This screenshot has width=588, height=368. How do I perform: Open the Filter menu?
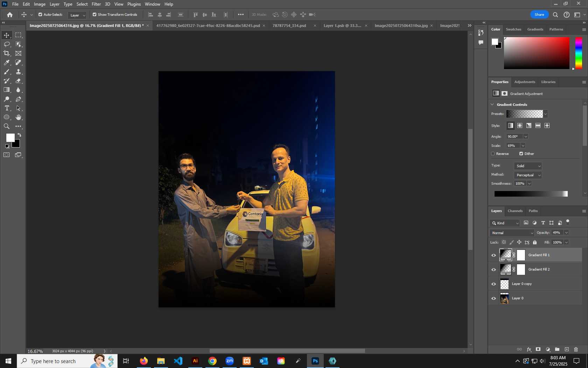[x=96, y=4]
